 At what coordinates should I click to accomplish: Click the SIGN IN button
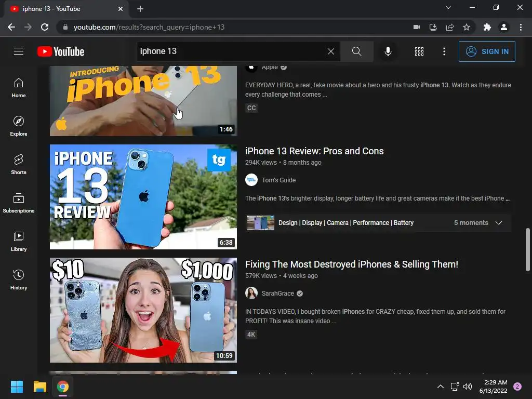[x=487, y=51]
